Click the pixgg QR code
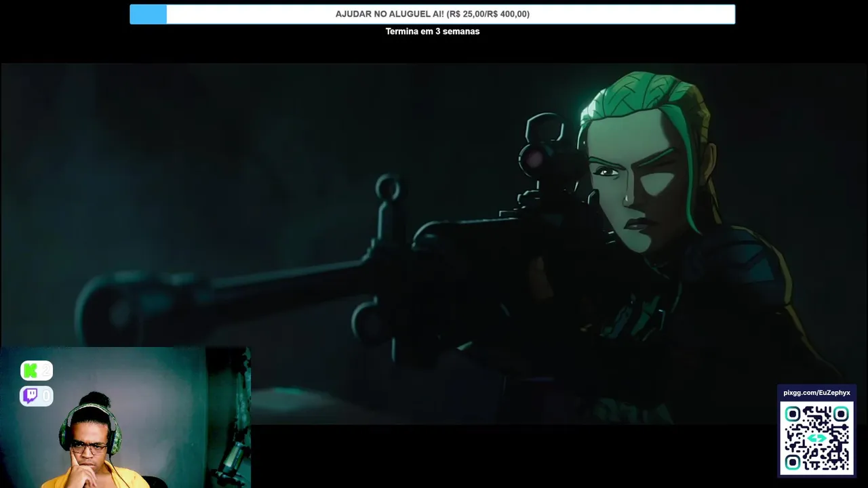This screenshot has height=488, width=868. click(x=816, y=438)
